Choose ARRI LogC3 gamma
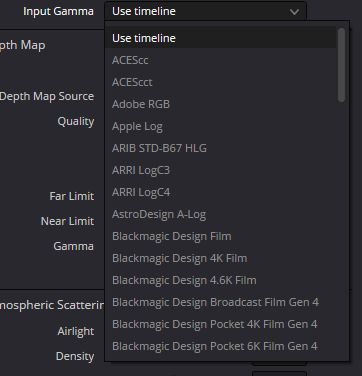The width and height of the screenshot is (362, 376). [x=220, y=170]
